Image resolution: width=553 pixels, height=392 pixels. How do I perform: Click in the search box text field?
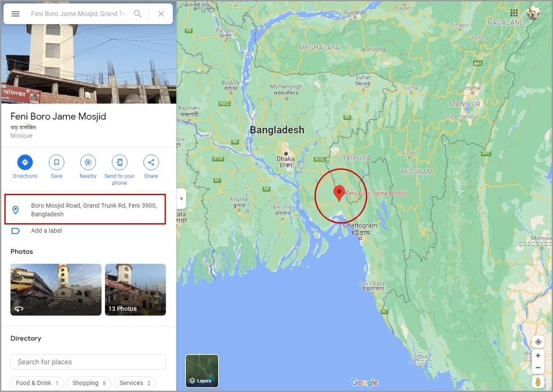78,14
